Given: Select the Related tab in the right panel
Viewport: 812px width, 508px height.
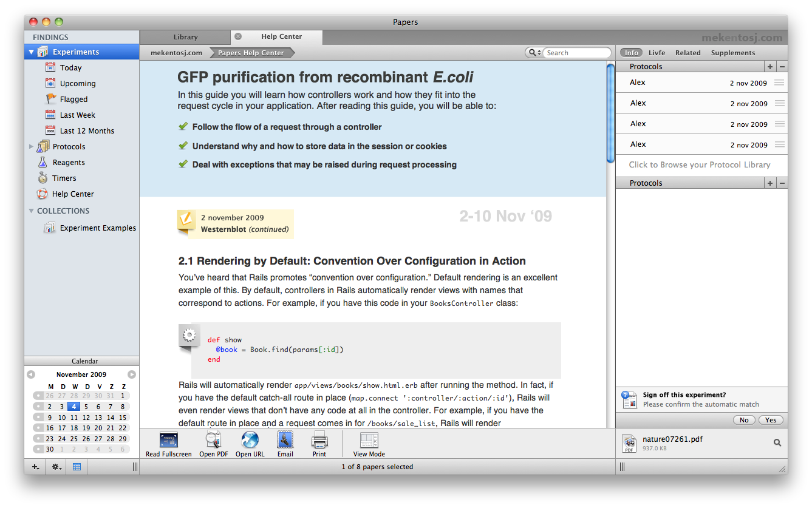Looking at the screenshot, I should tap(687, 53).
